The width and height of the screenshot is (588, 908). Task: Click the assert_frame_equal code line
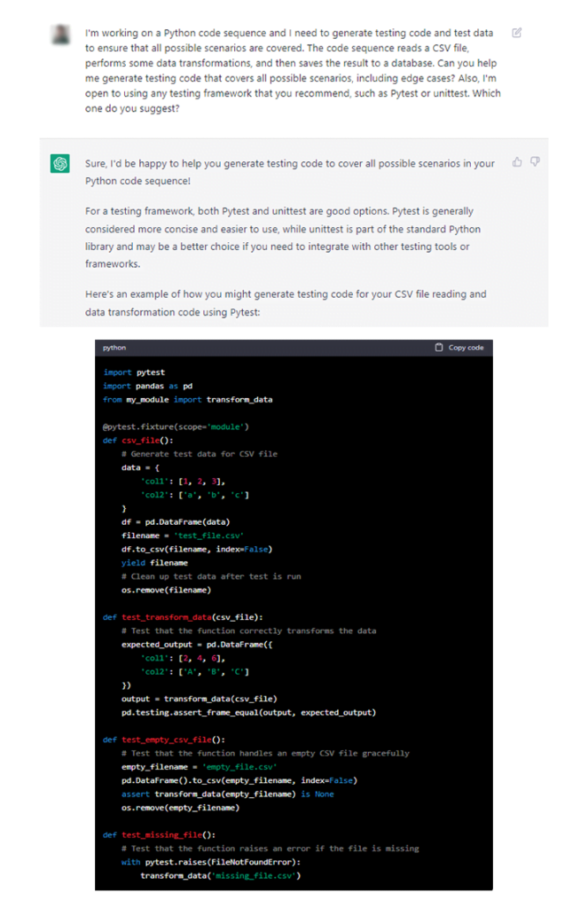(248, 713)
